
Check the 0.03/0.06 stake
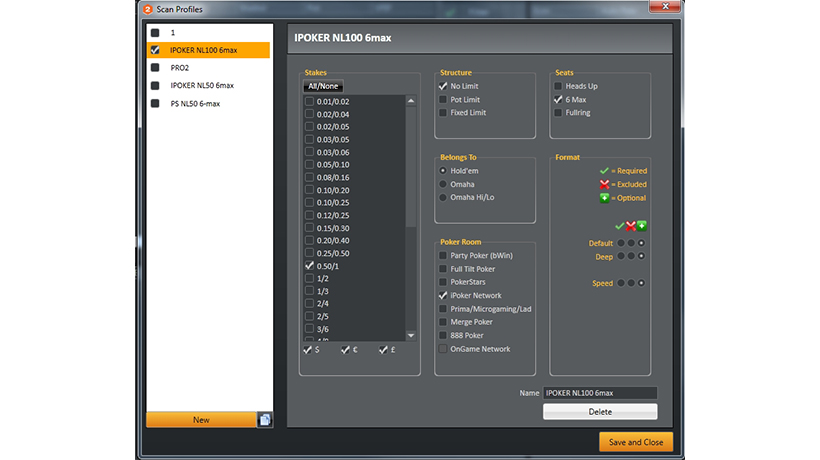coord(310,152)
